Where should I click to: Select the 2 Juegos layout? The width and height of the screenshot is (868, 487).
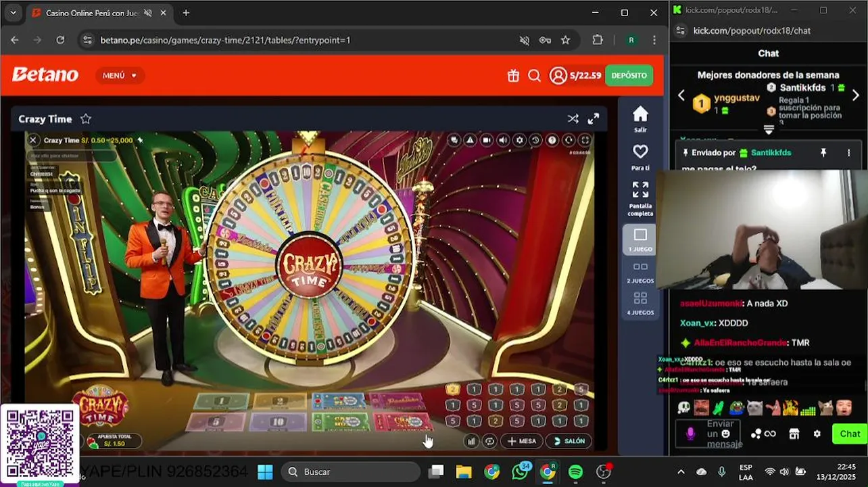[640, 272]
